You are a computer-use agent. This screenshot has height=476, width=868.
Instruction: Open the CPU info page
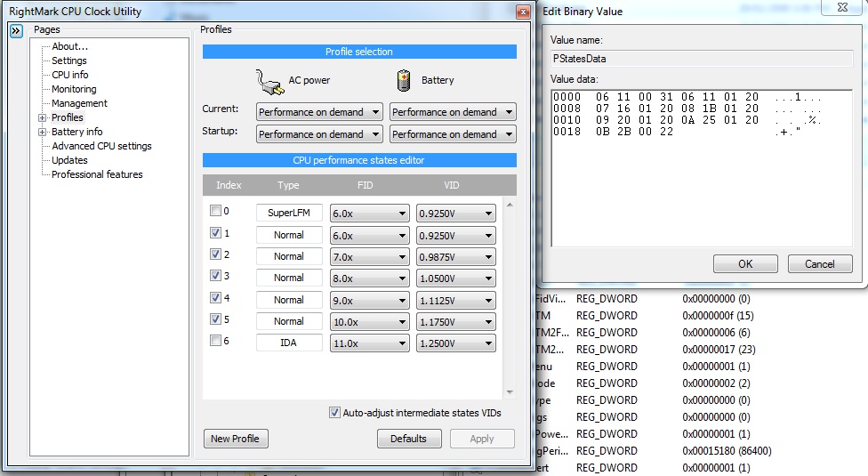[69, 75]
